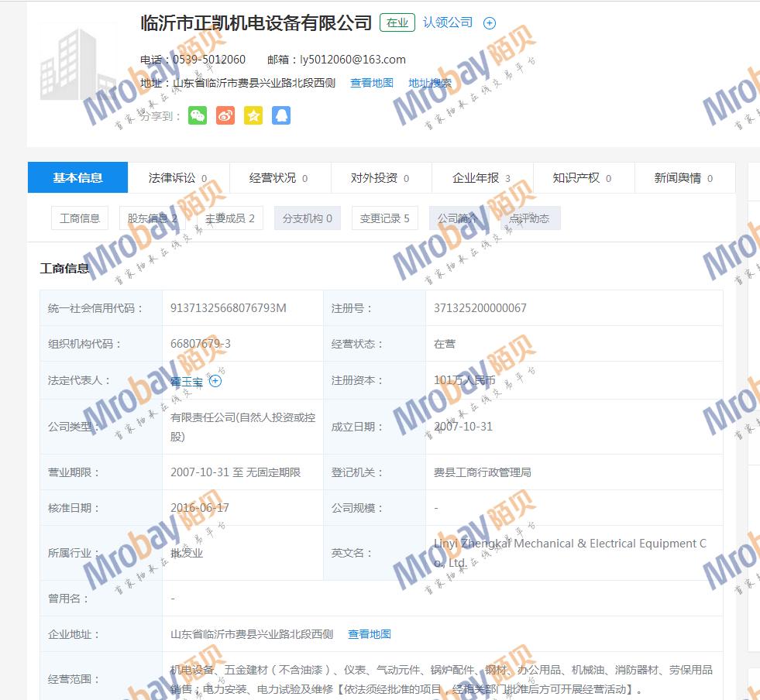The image size is (760, 700).
Task: Share to QZone star icon
Action: pos(253,115)
